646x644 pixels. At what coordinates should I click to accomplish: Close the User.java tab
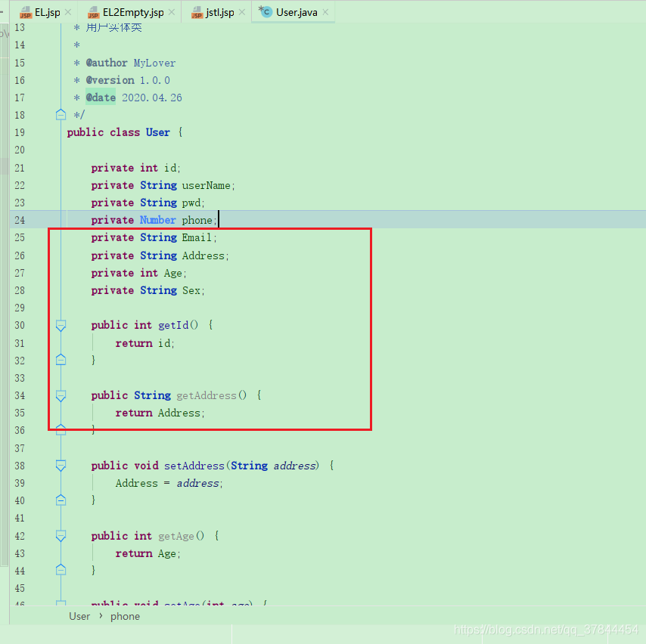point(325,12)
